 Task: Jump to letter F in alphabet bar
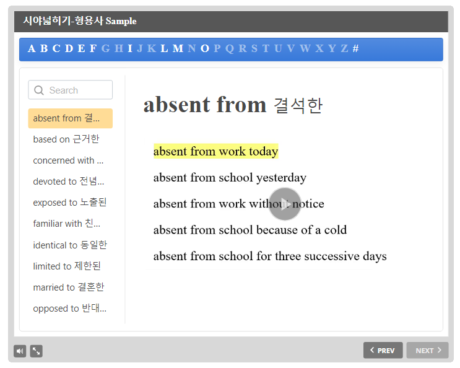[x=93, y=49]
